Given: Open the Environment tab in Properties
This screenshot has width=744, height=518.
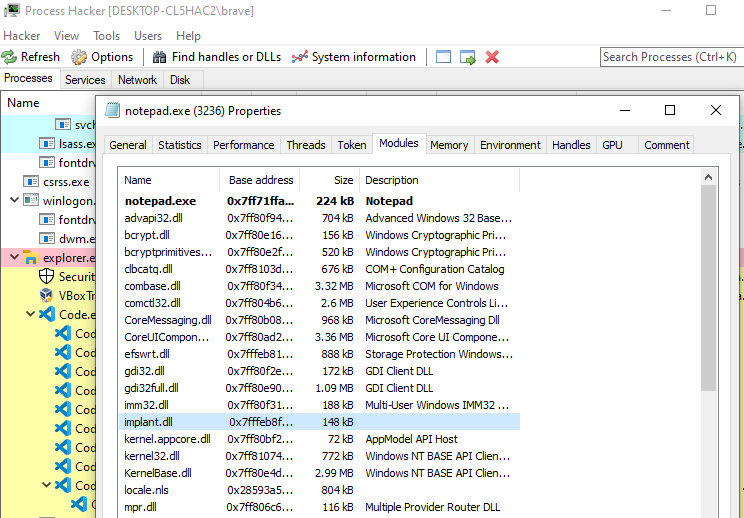Looking at the screenshot, I should tap(510, 145).
